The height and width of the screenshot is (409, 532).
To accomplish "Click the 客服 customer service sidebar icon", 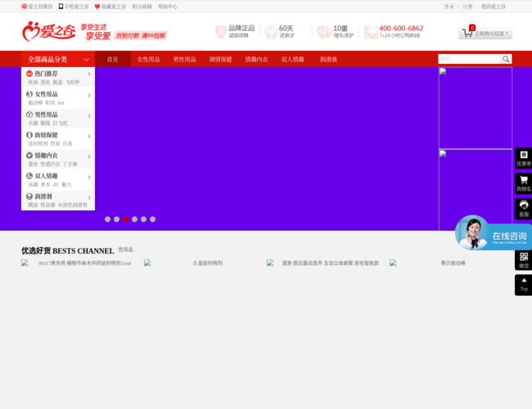I will pyautogui.click(x=523, y=209).
